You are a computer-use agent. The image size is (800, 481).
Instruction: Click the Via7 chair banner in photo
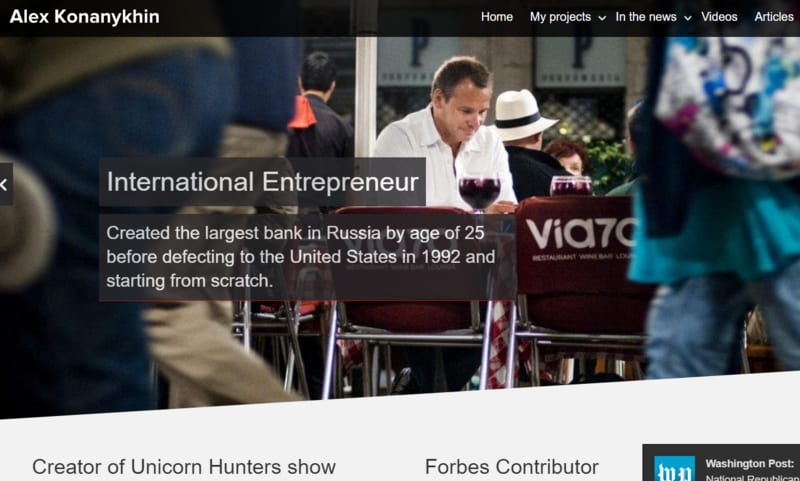click(579, 240)
